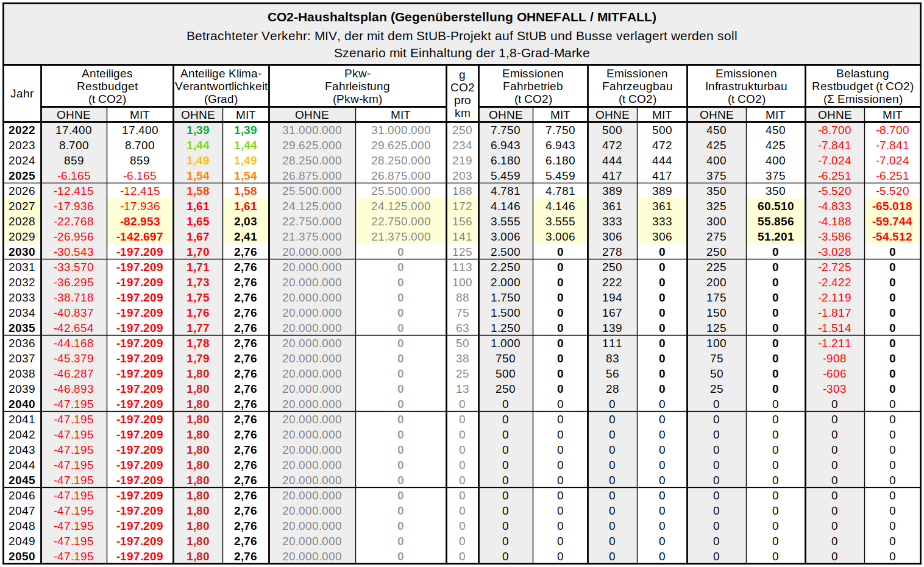This screenshot has height=567, width=924.
Task: Select the year cell '2022'
Action: click(x=22, y=130)
